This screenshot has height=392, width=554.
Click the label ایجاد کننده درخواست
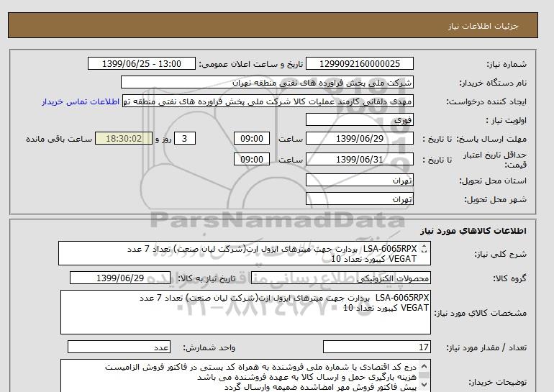tap(486, 101)
